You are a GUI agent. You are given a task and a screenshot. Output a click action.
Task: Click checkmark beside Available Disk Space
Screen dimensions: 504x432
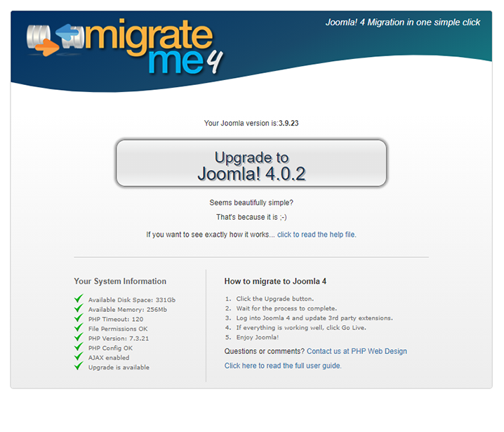(79, 299)
